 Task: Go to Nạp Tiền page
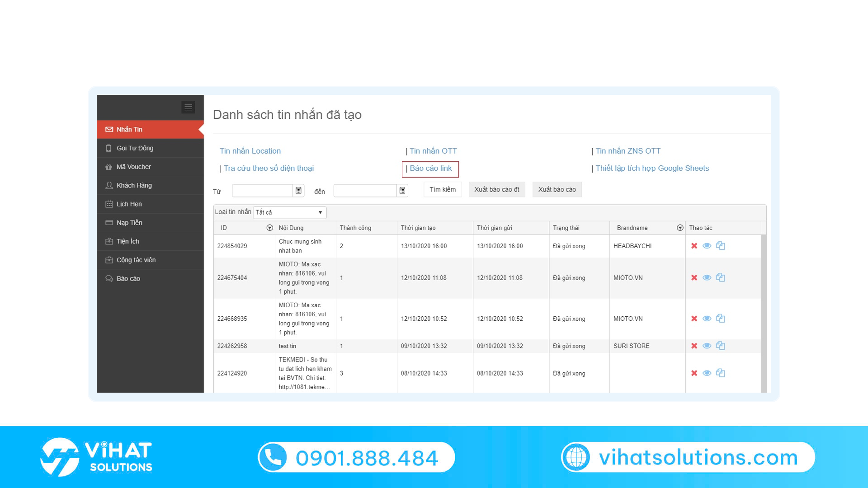[150, 223]
